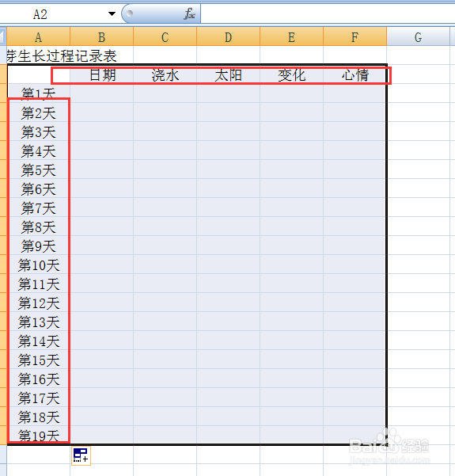Click the 浇水 header cell
455x476 pixels.
[x=165, y=74]
